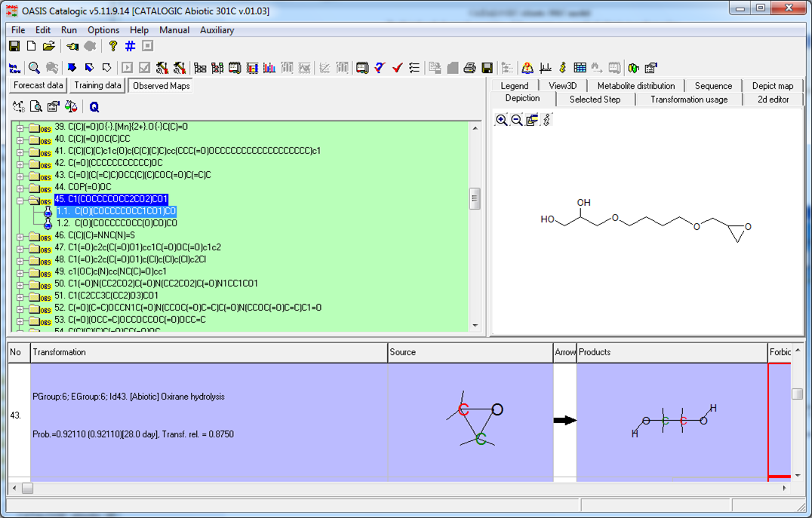Expand tree item 51
Screen dimensions: 812x518
[x=20, y=297]
